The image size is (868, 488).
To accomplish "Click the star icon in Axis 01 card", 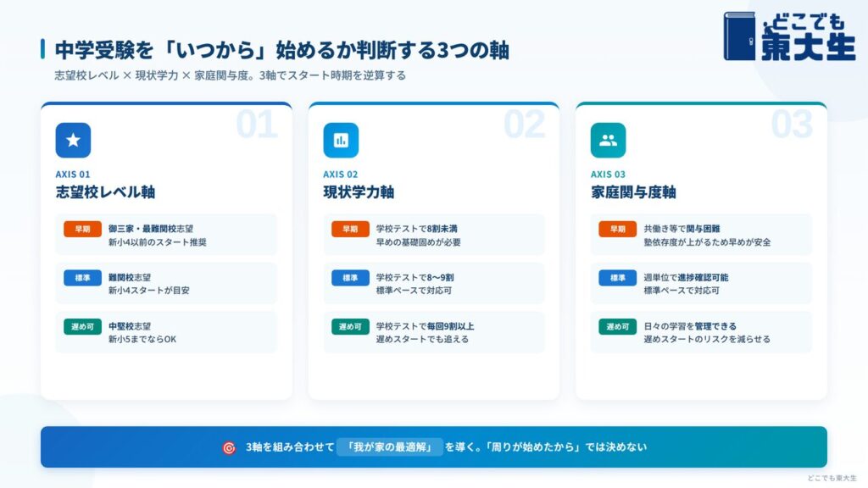I will 73,140.
